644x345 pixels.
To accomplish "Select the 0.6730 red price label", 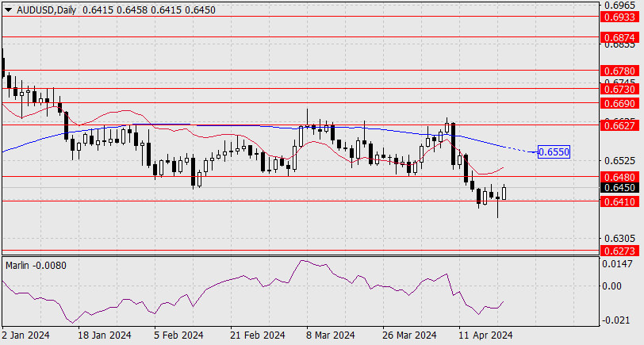I will point(620,89).
